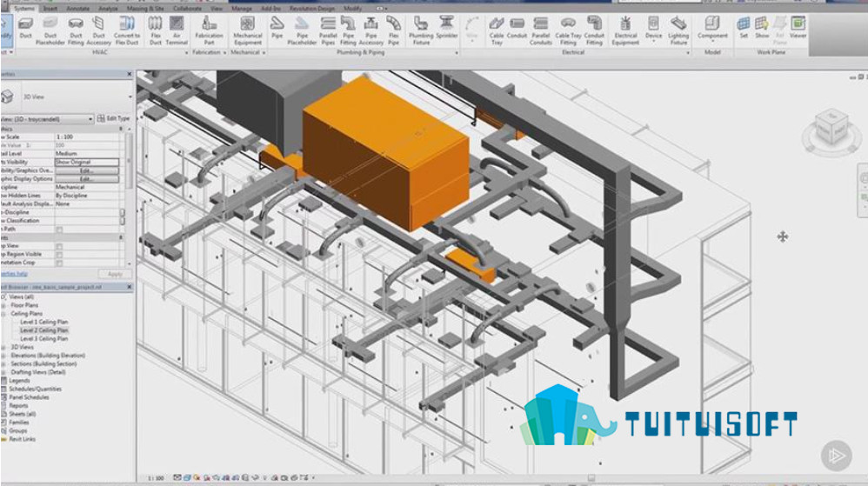
Task: Click the Edit Type button
Action: [113, 118]
